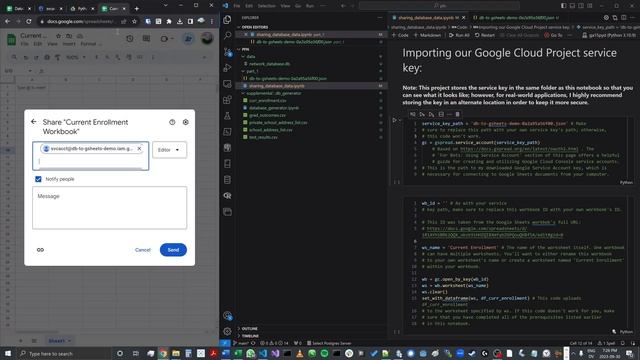Viewport: 640px width, 360px height.
Task: Uncheck the Notify people checkbox
Action: pyautogui.click(x=38, y=179)
